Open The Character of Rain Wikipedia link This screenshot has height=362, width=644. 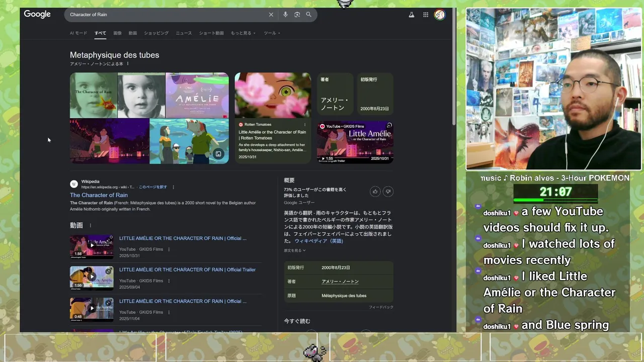99,195
